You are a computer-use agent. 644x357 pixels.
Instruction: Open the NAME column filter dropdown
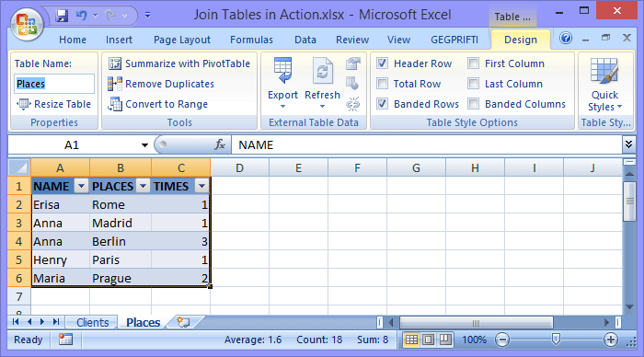81,186
